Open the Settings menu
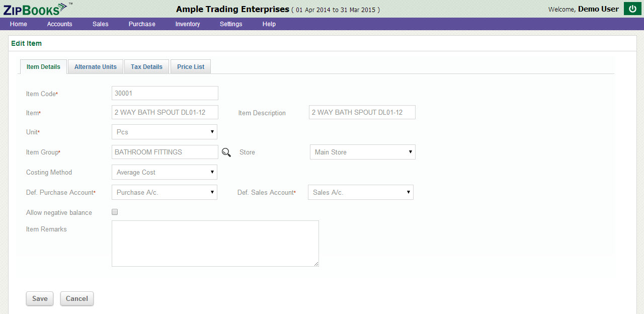The image size is (644, 314). (x=231, y=24)
